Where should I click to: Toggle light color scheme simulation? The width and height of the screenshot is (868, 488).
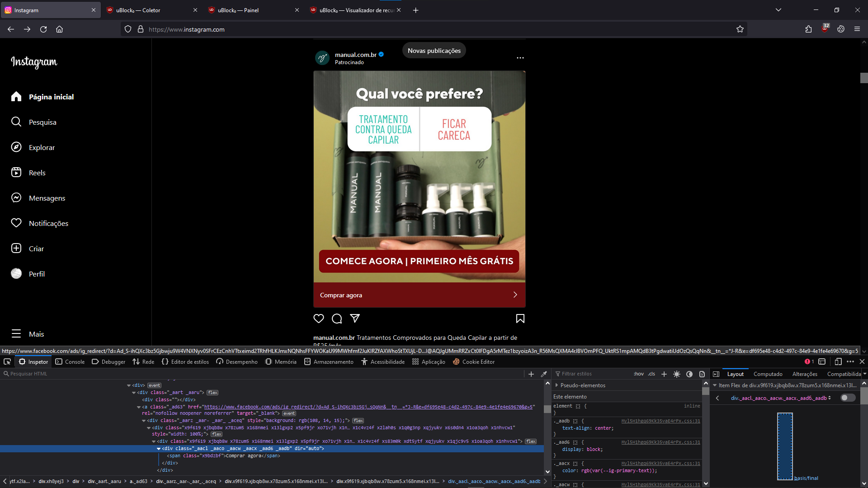click(x=677, y=374)
